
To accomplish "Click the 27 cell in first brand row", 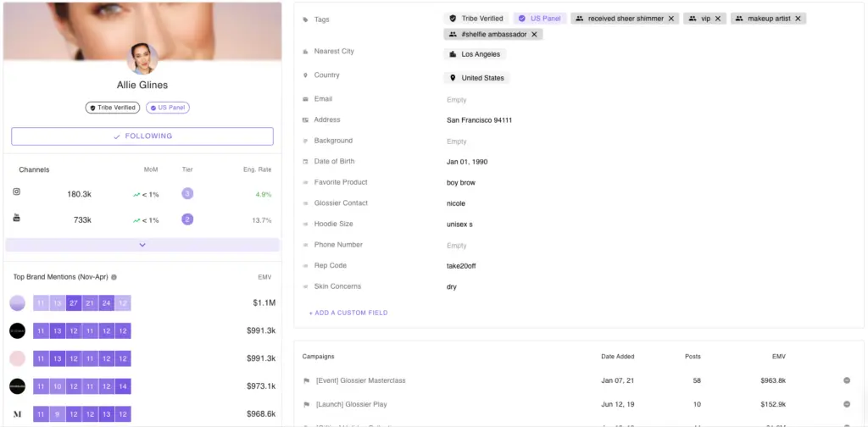I will pos(74,303).
